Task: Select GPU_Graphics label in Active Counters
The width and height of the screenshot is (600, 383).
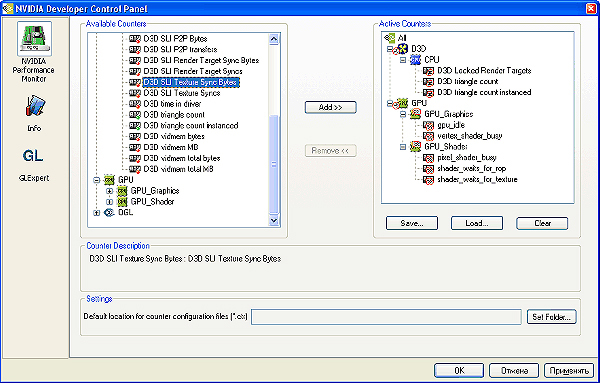Action: 448,114
